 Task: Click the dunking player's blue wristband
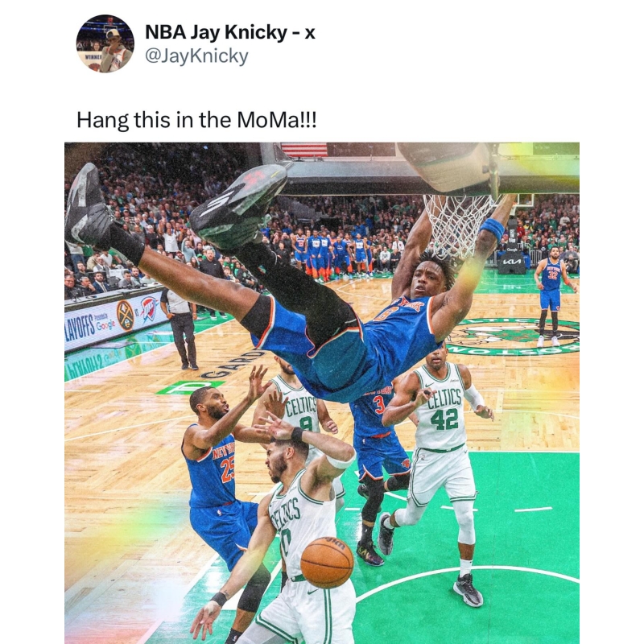(x=492, y=229)
